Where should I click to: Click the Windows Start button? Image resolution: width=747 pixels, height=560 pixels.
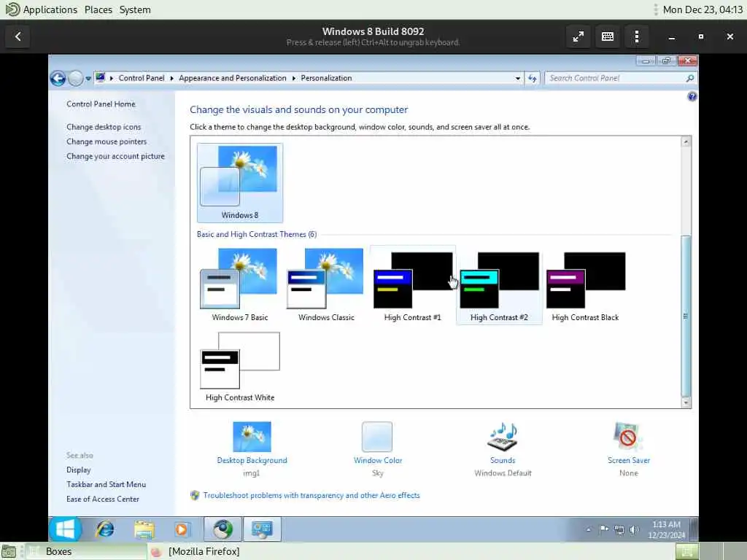click(x=65, y=529)
